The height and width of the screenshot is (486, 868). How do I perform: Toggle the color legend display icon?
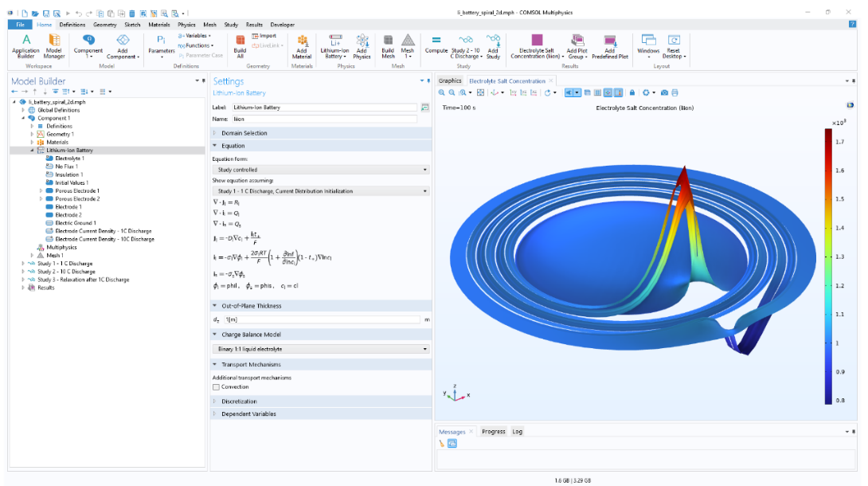click(x=618, y=92)
